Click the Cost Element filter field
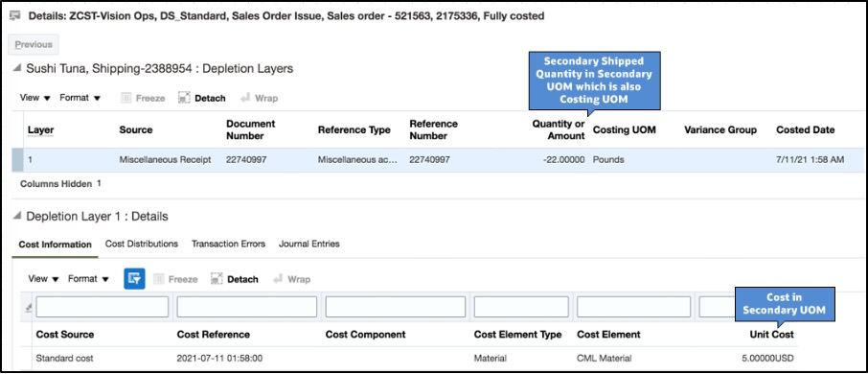Image resolution: width=868 pixels, height=374 pixels. point(634,307)
